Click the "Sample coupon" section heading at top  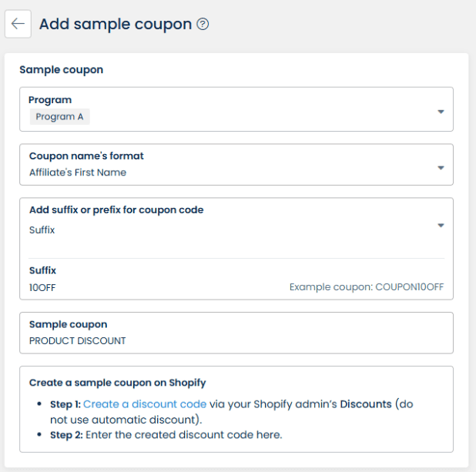pyautogui.click(x=61, y=69)
